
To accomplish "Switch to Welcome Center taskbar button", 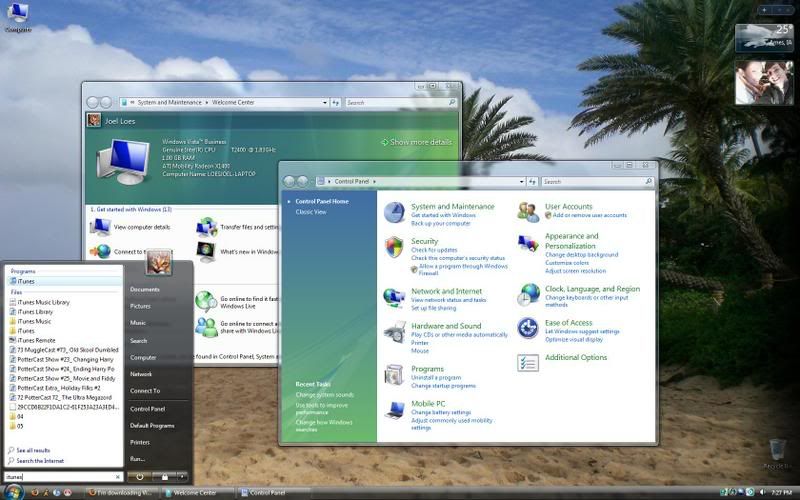I will coord(197,493).
